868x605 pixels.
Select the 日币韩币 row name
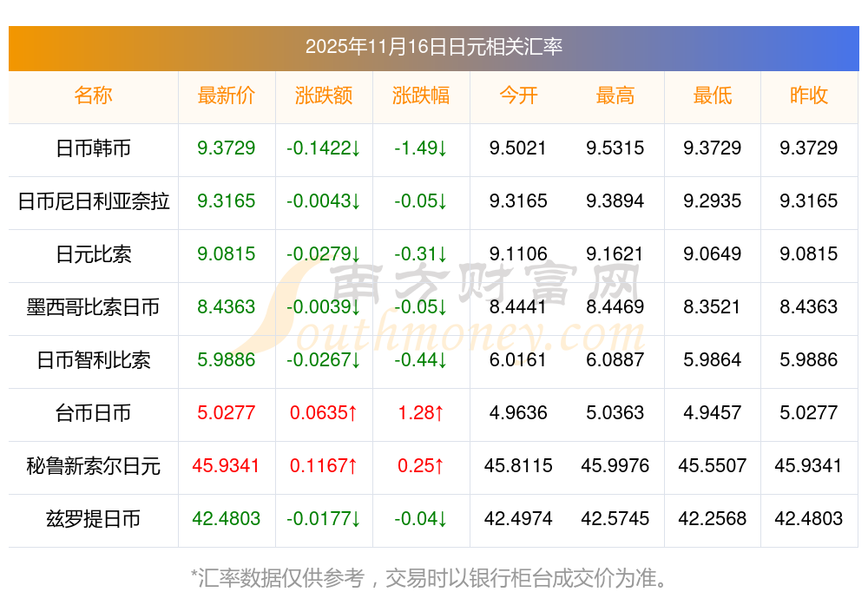(x=93, y=148)
